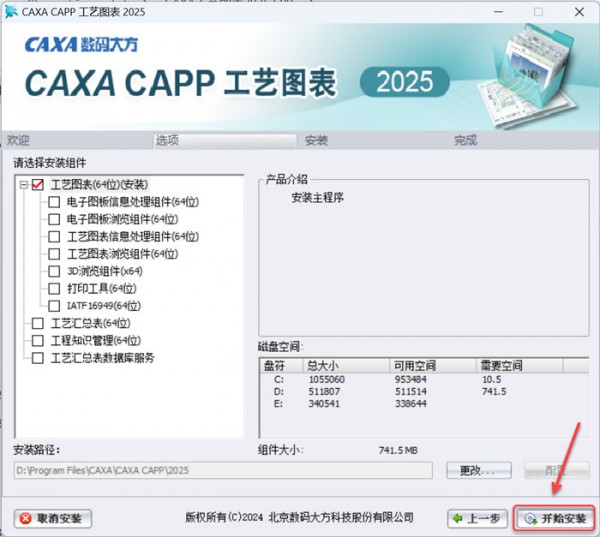
Task: Click the green back arrow icon
Action: [458, 519]
